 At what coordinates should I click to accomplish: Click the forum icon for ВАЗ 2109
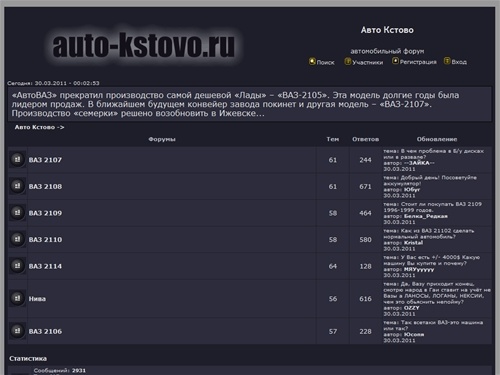pyautogui.click(x=17, y=213)
